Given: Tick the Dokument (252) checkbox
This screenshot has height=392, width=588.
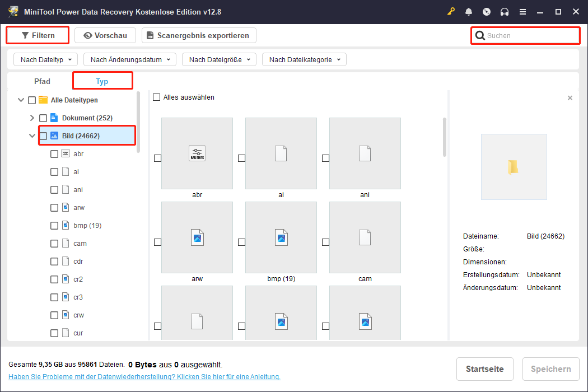Looking at the screenshot, I should tap(43, 118).
